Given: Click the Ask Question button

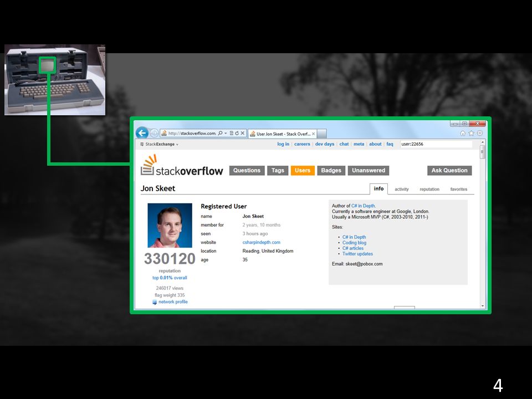Looking at the screenshot, I should (x=449, y=170).
